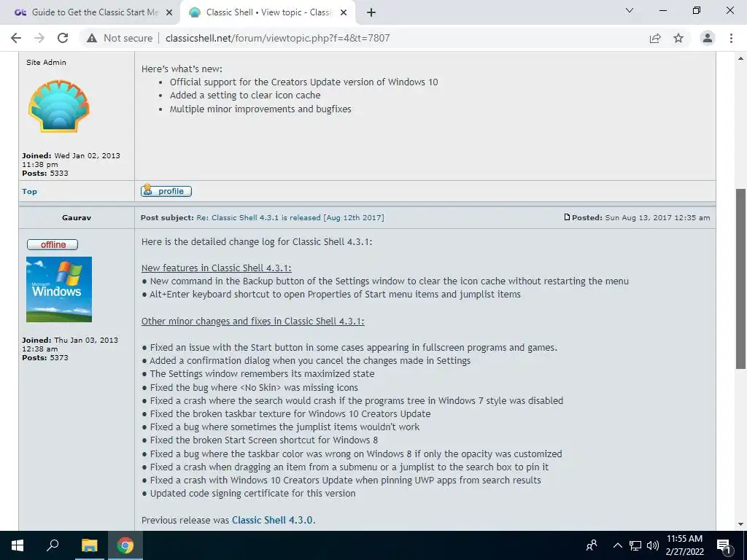This screenshot has width=747, height=560.
Task: Click the browser forward arrow
Action: (39, 38)
